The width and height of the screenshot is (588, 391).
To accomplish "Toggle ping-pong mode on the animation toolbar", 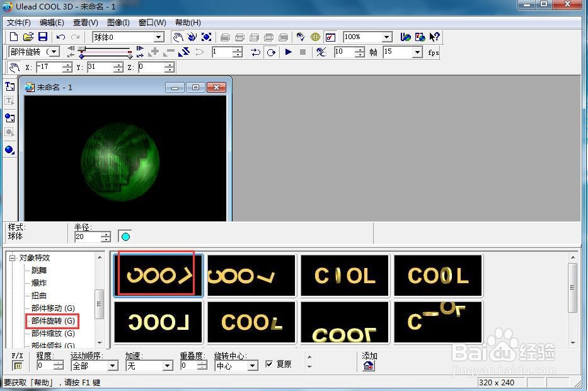I will (256, 52).
